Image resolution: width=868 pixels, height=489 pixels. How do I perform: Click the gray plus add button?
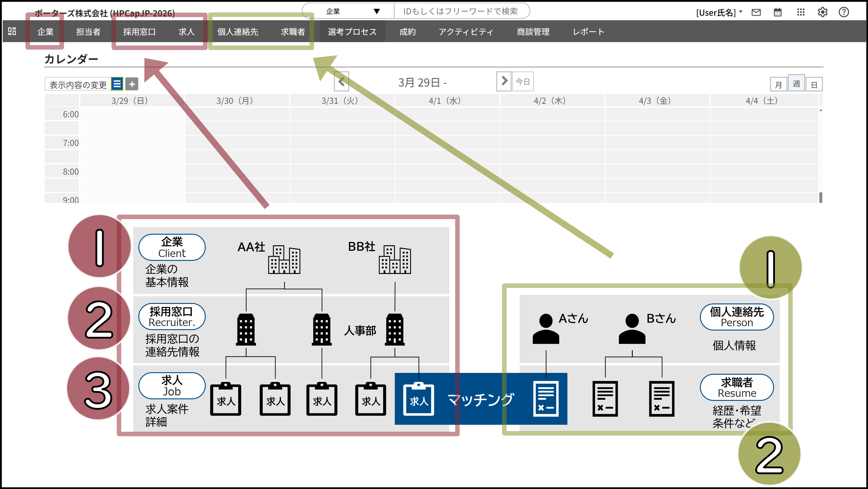(x=132, y=84)
